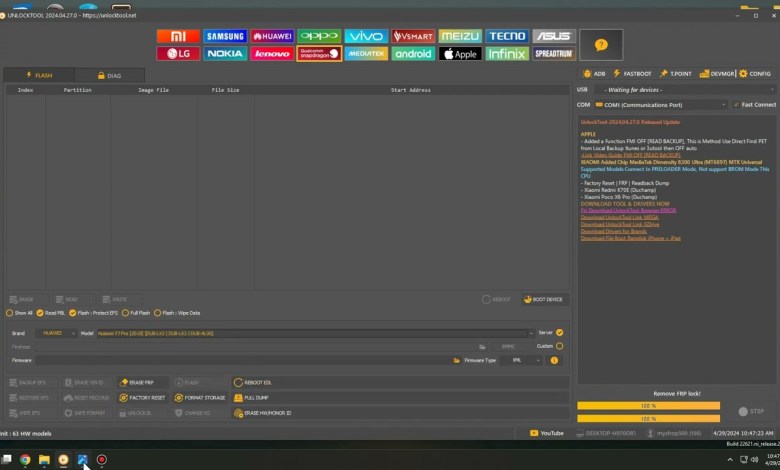Select the Full Flash option
The height and width of the screenshot is (470, 780).
[x=136, y=313]
